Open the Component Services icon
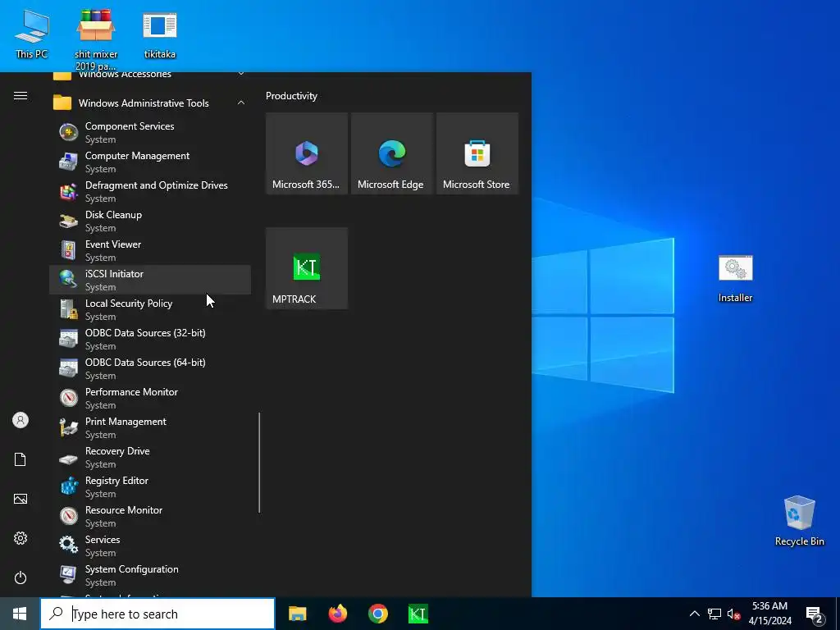Image resolution: width=840 pixels, height=630 pixels. click(69, 132)
